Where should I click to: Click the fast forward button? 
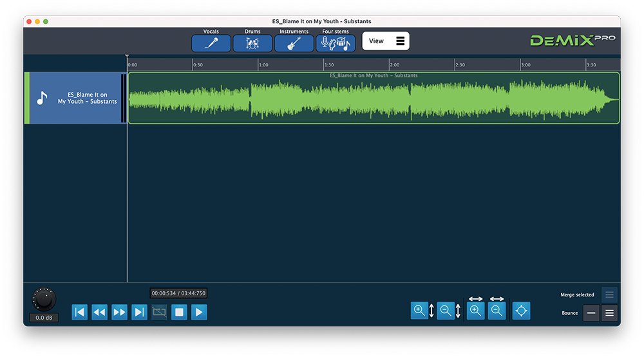pos(119,313)
